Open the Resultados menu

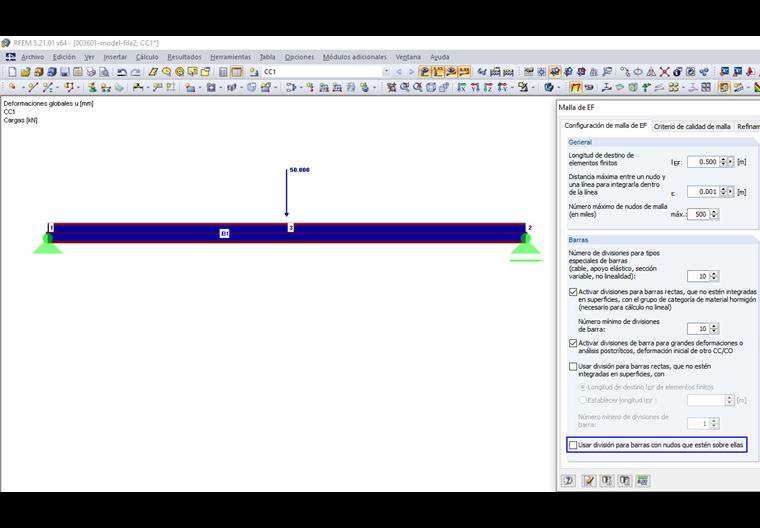184,57
